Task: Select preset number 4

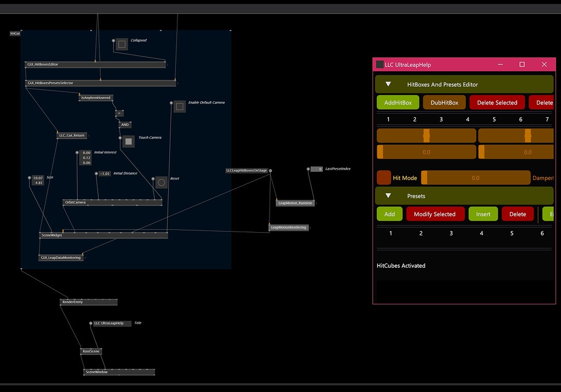Action: (481, 233)
